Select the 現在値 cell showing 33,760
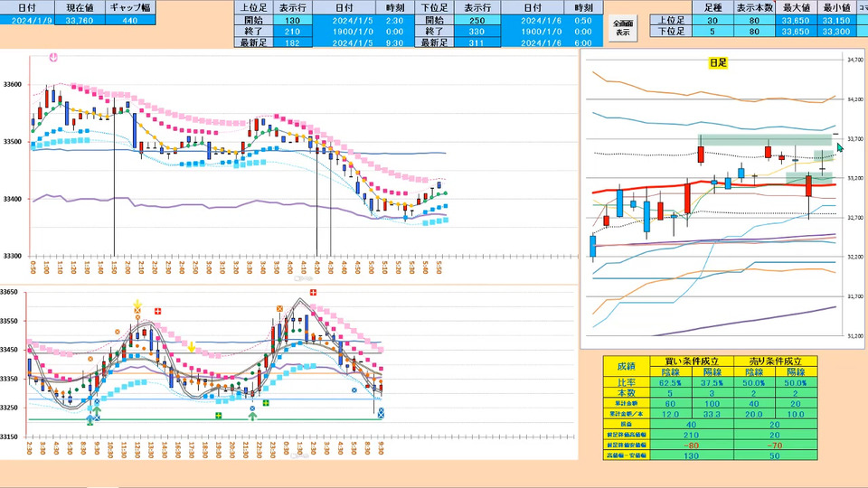The width and height of the screenshot is (868, 488). (80, 21)
